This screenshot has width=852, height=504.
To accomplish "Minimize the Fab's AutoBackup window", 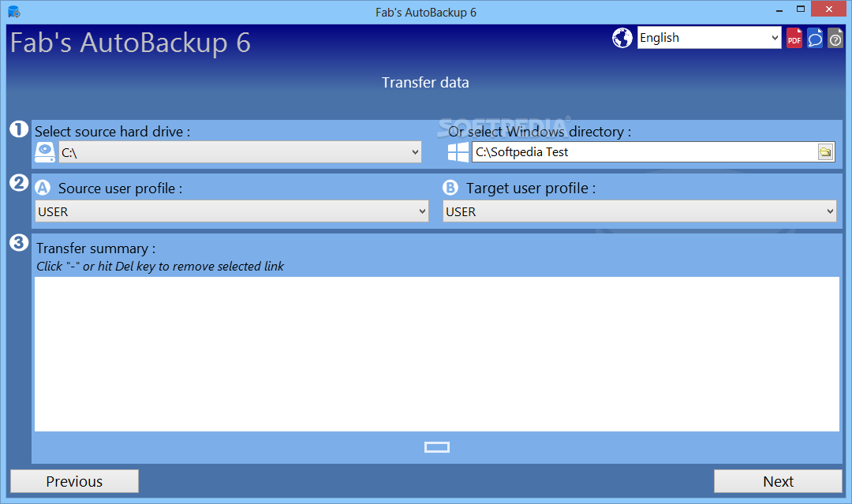I will (779, 10).
